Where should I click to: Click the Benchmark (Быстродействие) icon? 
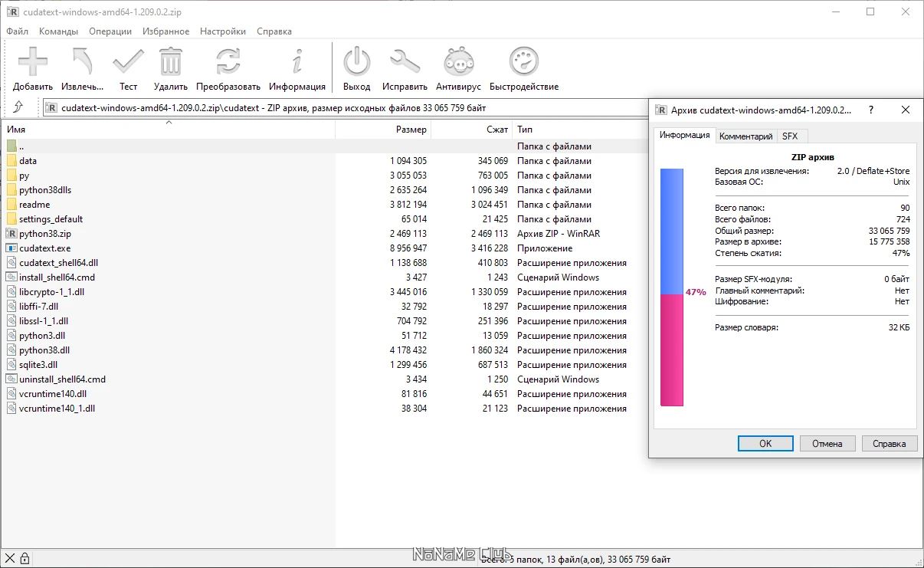click(524, 62)
